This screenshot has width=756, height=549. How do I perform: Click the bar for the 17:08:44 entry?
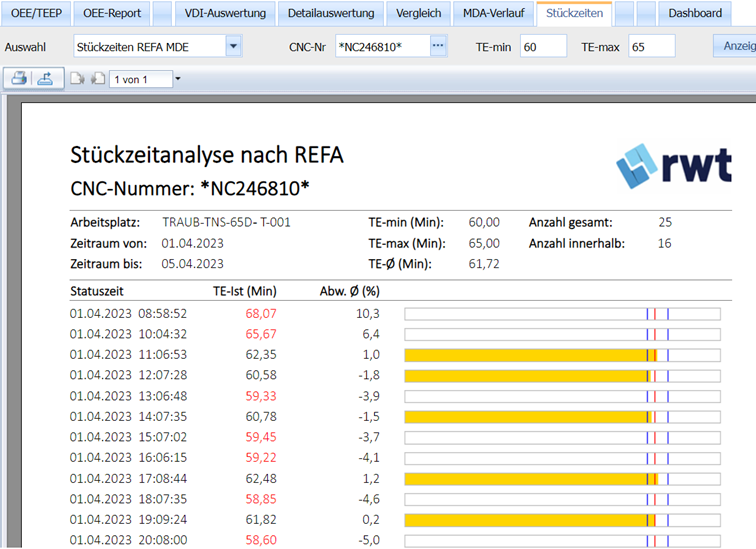point(562,479)
